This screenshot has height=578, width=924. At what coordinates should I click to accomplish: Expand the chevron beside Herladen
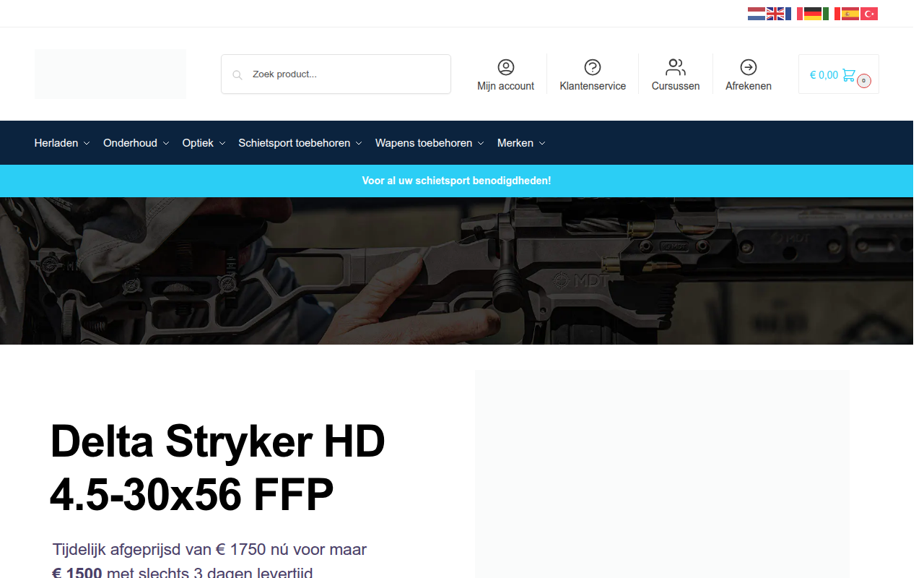pyautogui.click(x=87, y=144)
